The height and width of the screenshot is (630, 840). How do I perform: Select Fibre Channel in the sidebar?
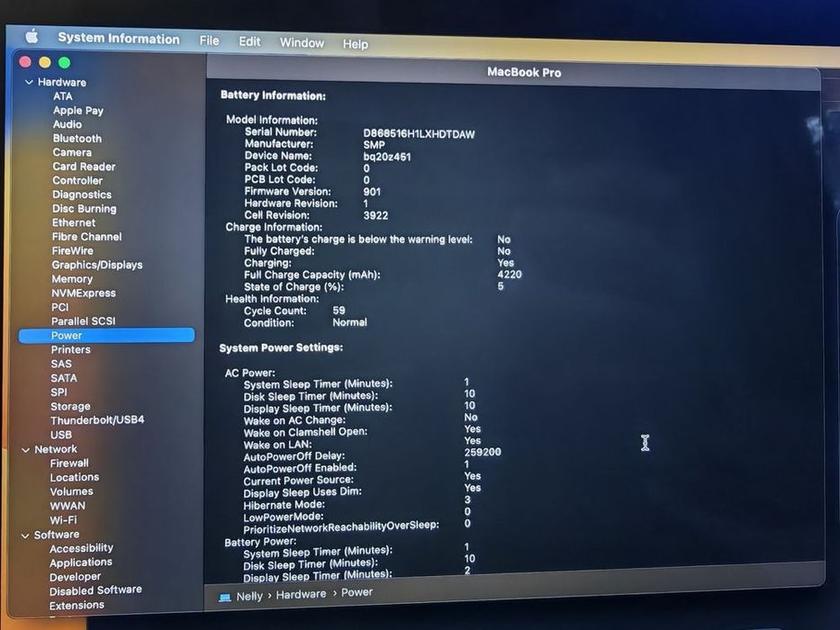[x=86, y=236]
